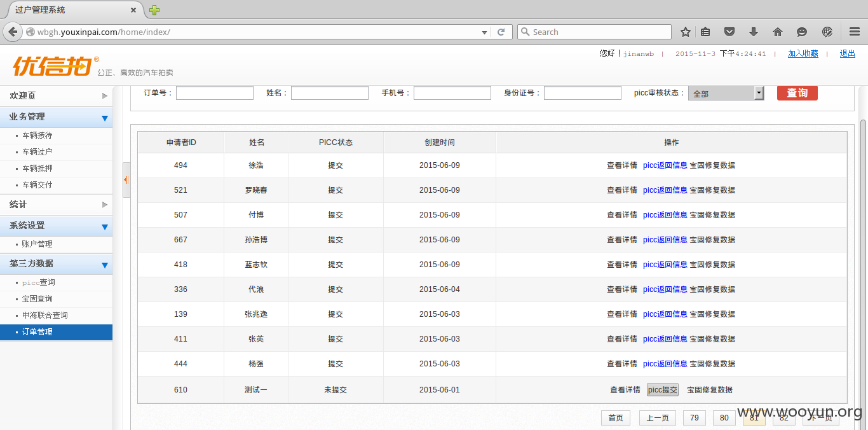Click 宝固修复数据 for 杨强
The height and width of the screenshot is (430, 868).
coord(712,364)
